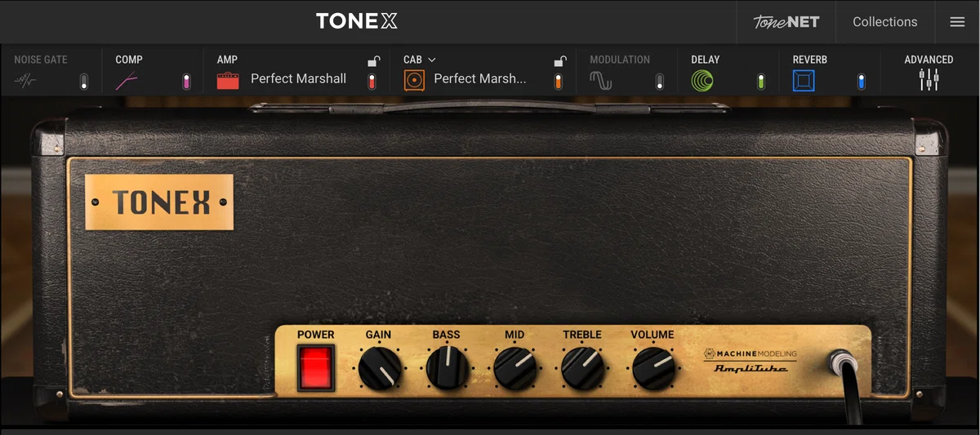Viewport: 980px width, 435px height.
Task: Click the VOLUME knob
Action: click(x=653, y=367)
